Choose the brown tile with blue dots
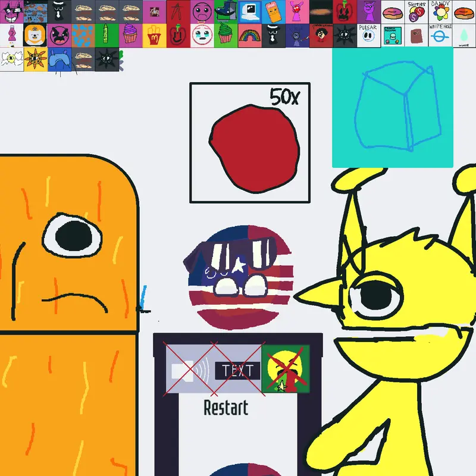The width and height of the screenshot is (476, 476). tap(83, 36)
